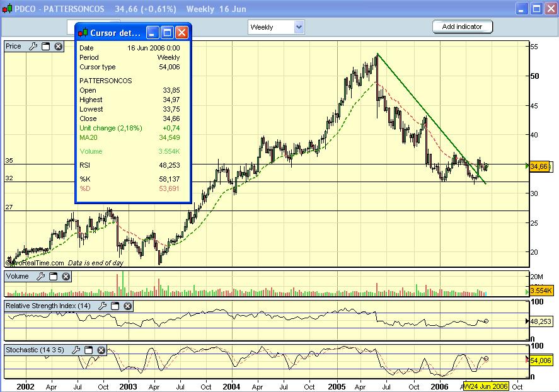This screenshot has height=392, width=559.
Task: Detach the Volume panel window icon
Action: click(x=53, y=276)
